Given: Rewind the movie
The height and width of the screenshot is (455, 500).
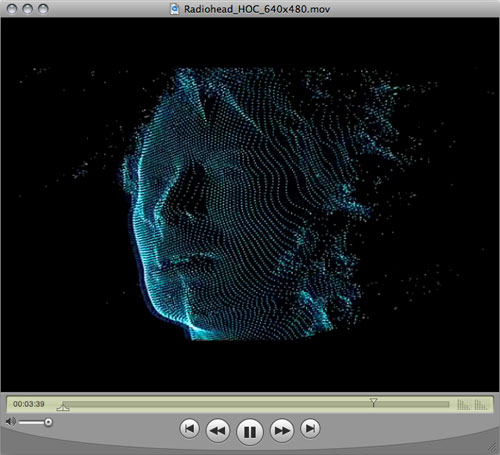Looking at the screenshot, I should [x=218, y=430].
